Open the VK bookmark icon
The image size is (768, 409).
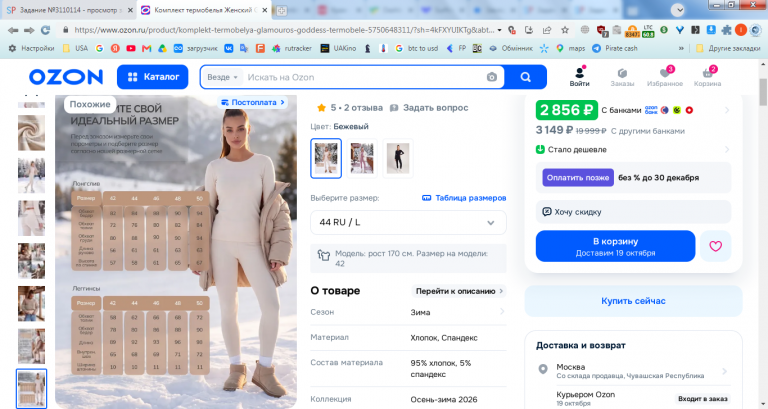tap(229, 48)
